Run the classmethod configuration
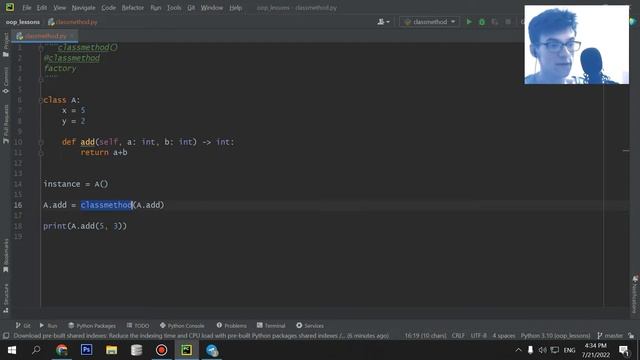The height and width of the screenshot is (360, 640). [469, 22]
